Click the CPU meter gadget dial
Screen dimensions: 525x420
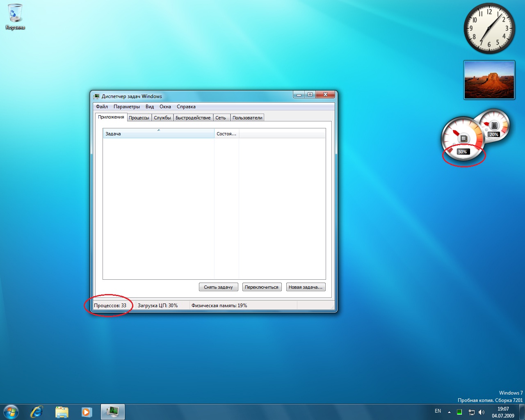coord(463,139)
